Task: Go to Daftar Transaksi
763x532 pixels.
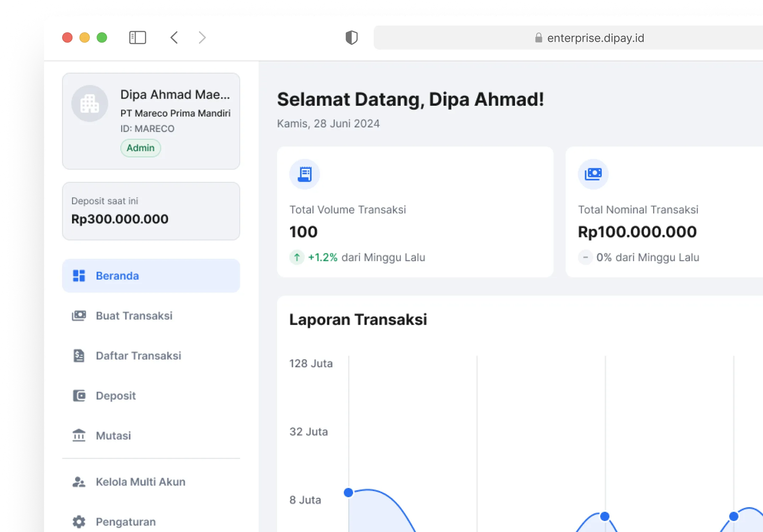Action: click(x=151, y=356)
